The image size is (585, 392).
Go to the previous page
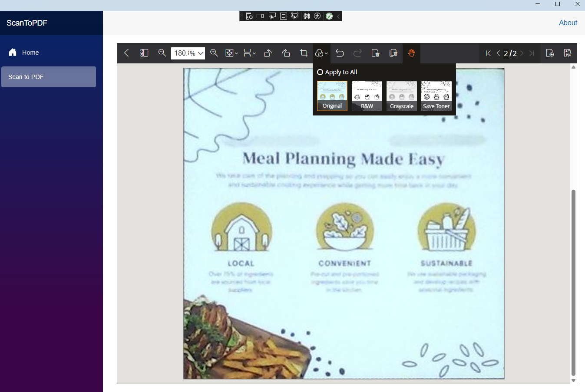(x=498, y=53)
